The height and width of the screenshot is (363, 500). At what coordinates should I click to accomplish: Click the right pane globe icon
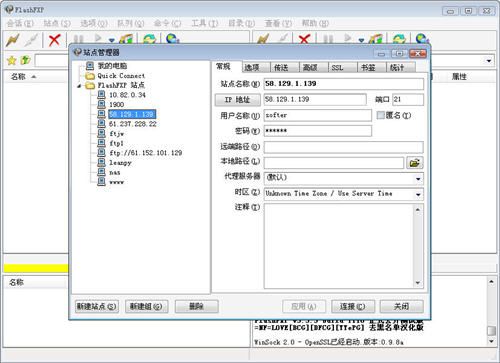click(422, 39)
